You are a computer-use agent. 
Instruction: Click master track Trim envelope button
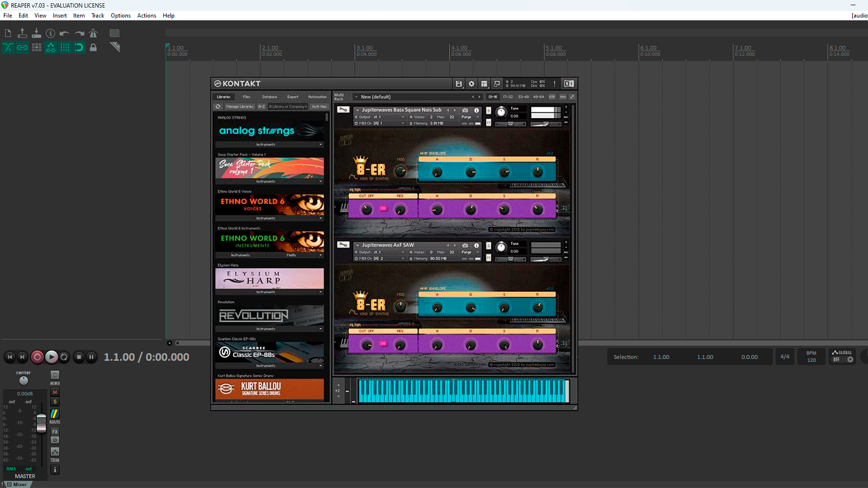[x=55, y=451]
